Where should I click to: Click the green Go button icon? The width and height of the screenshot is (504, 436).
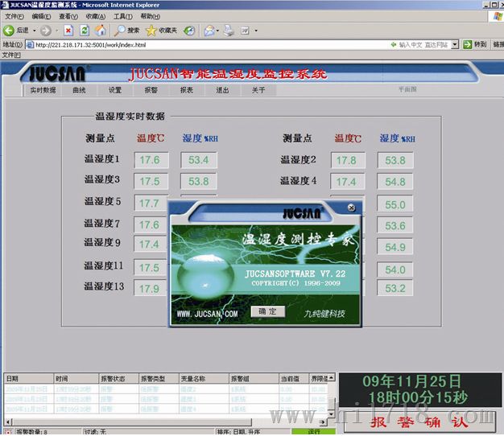pyautogui.click(x=467, y=44)
